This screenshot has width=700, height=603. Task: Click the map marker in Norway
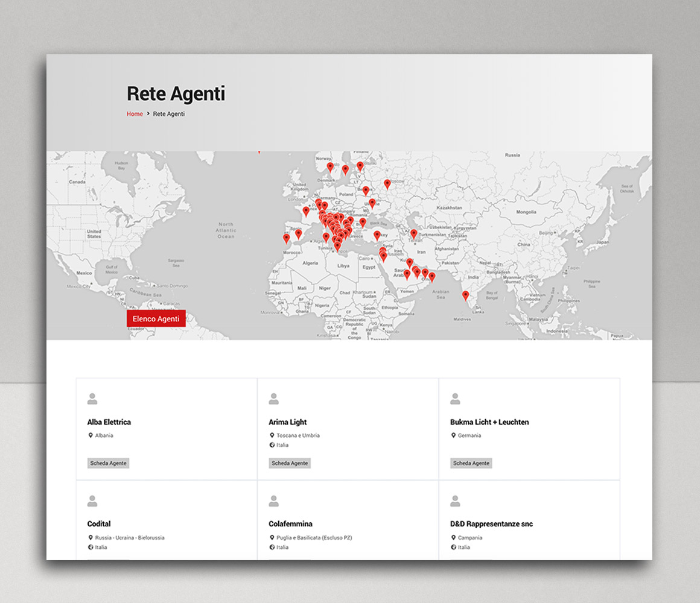click(x=330, y=167)
